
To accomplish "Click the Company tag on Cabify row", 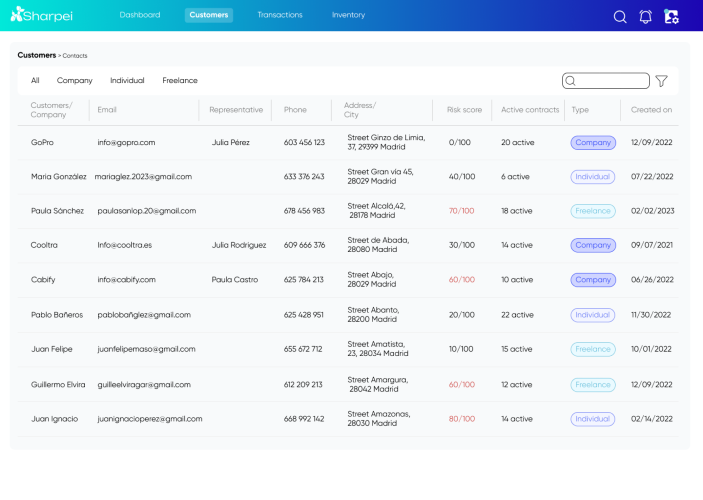I will click(593, 280).
